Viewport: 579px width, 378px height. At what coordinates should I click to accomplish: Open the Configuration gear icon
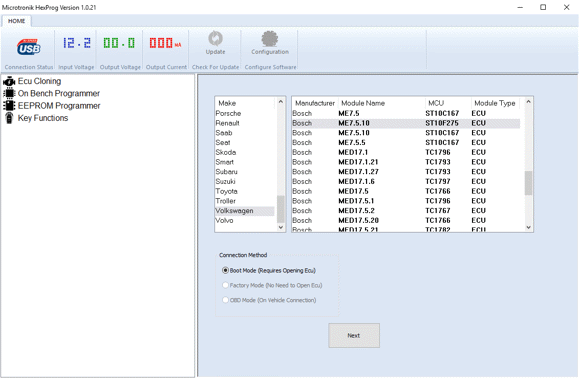coord(270,39)
